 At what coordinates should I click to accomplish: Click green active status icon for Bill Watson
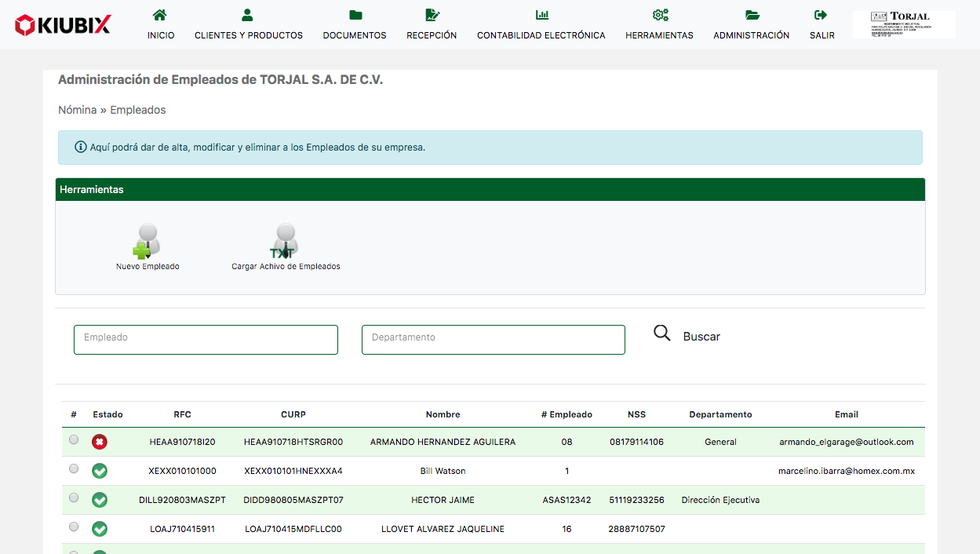pos(100,471)
